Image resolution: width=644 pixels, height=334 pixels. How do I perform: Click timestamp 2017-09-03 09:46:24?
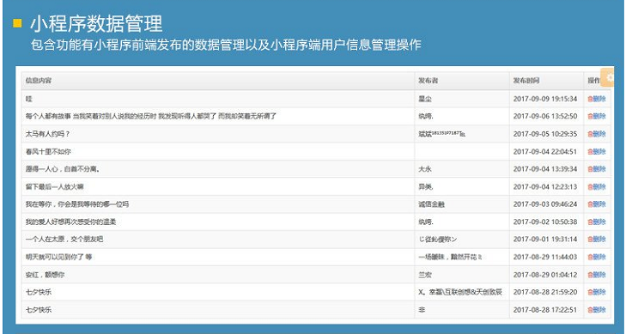coord(545,204)
